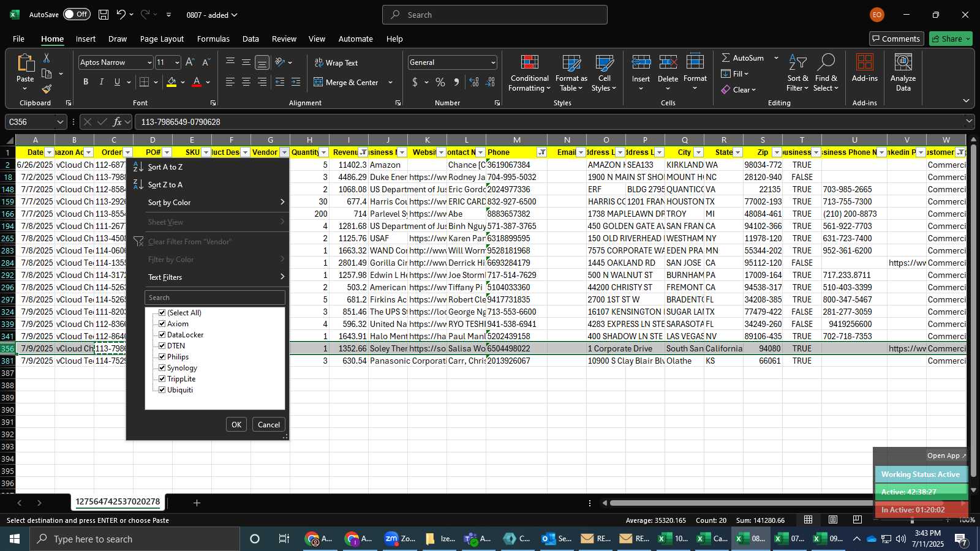980x551 pixels.
Task: Click Cancel in filter dialog
Action: click(x=269, y=424)
